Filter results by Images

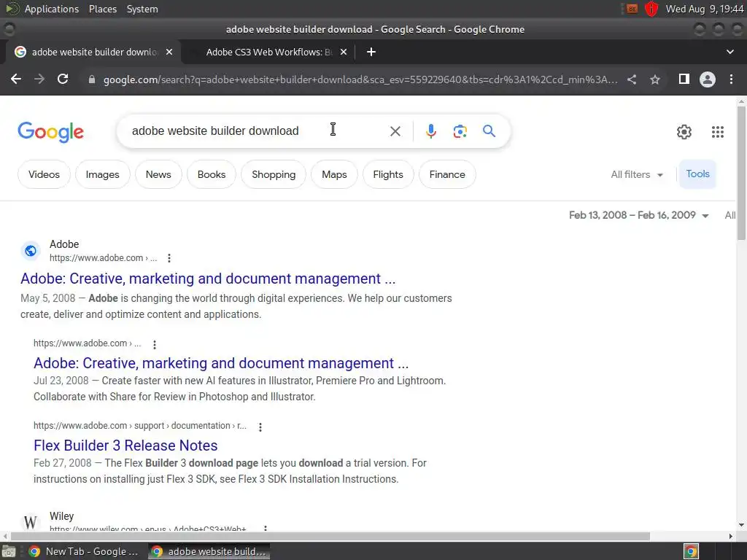pos(102,175)
